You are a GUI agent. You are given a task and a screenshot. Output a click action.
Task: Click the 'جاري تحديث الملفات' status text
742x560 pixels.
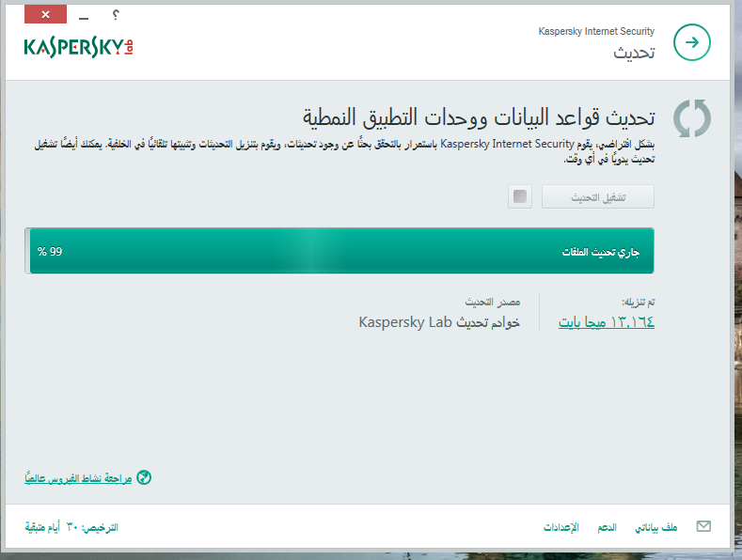tap(601, 252)
